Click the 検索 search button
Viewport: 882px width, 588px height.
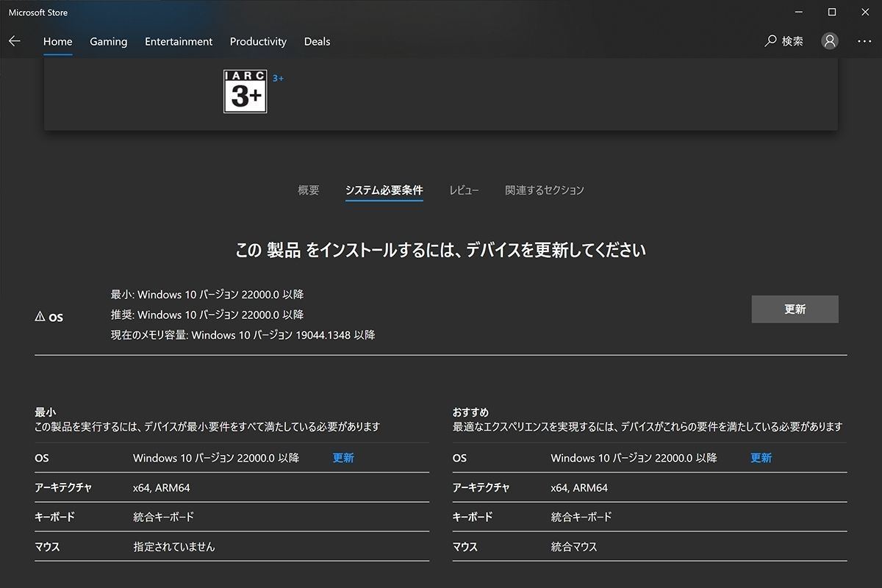point(784,41)
